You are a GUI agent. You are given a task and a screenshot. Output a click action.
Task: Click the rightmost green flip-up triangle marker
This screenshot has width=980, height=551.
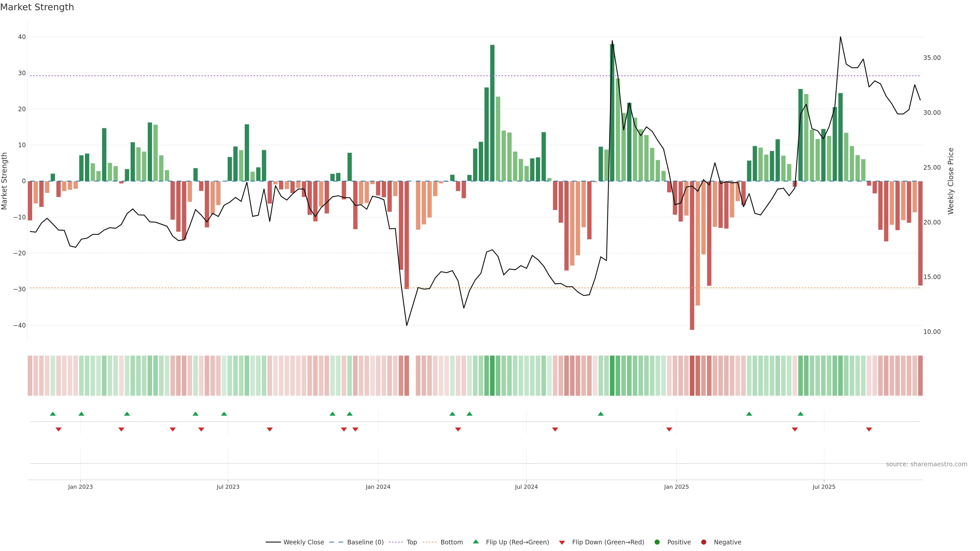point(800,414)
